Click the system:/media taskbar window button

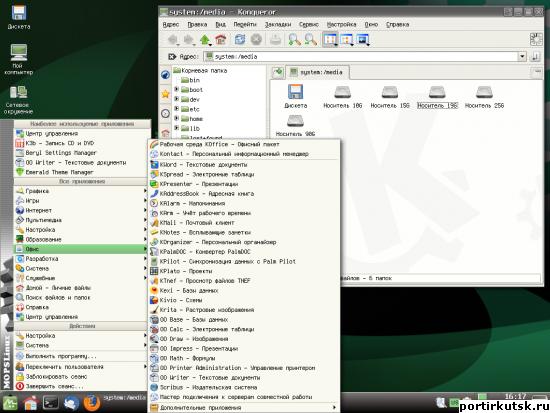[124, 398]
